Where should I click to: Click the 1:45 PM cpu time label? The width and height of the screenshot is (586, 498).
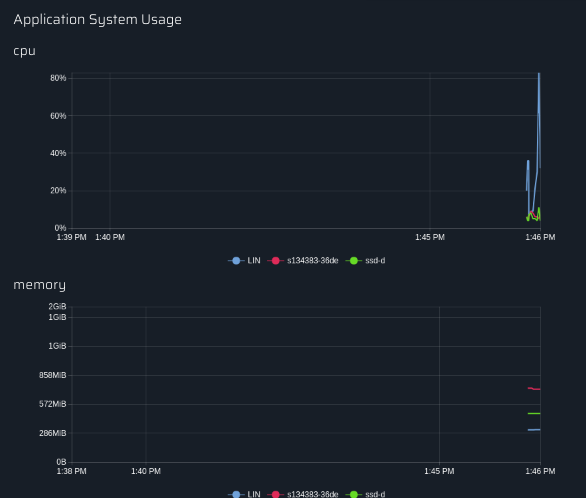[430, 237]
